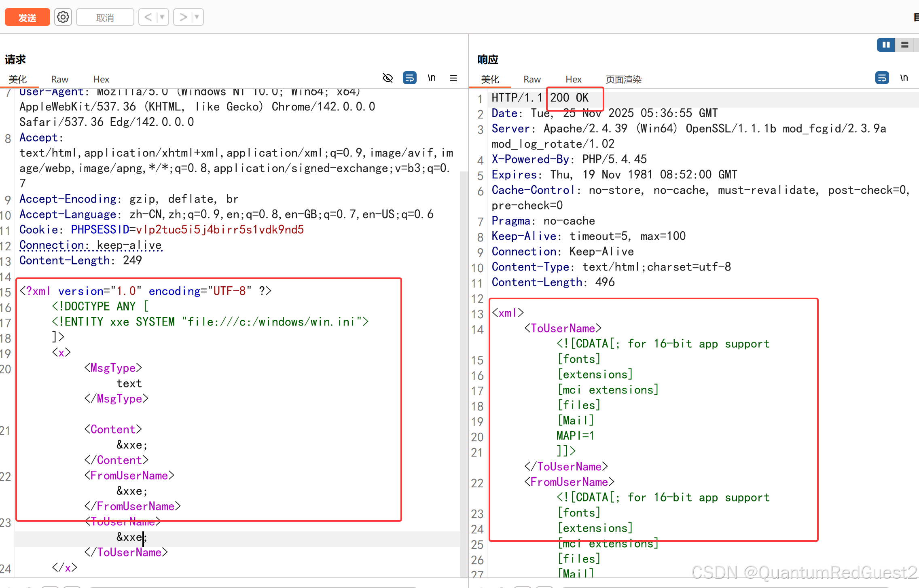Click the 'Expires' response header line

coord(614,175)
